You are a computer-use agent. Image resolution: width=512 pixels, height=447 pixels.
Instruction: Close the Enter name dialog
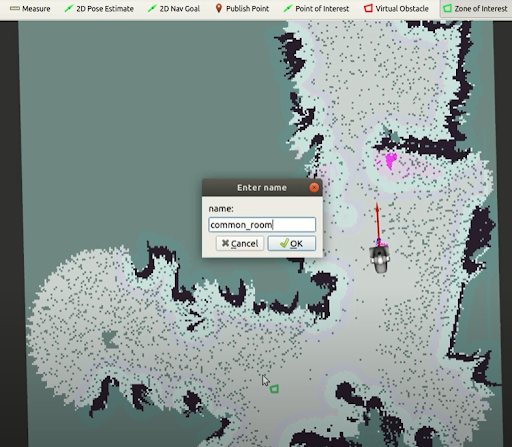(x=314, y=188)
